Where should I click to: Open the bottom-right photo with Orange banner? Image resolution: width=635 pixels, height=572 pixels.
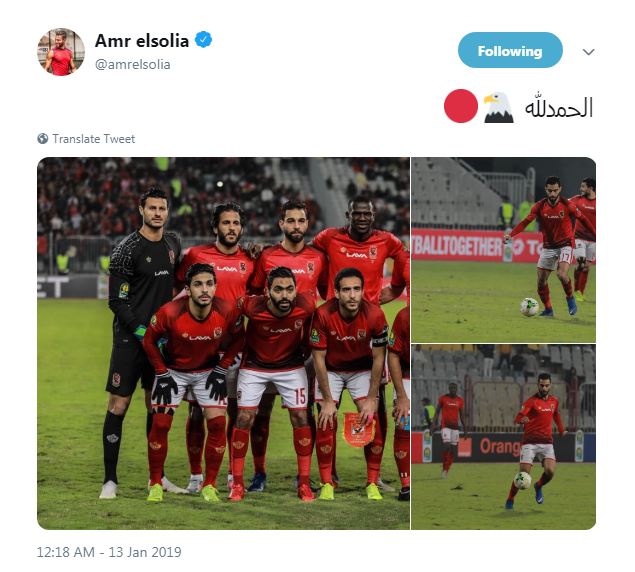click(x=503, y=437)
